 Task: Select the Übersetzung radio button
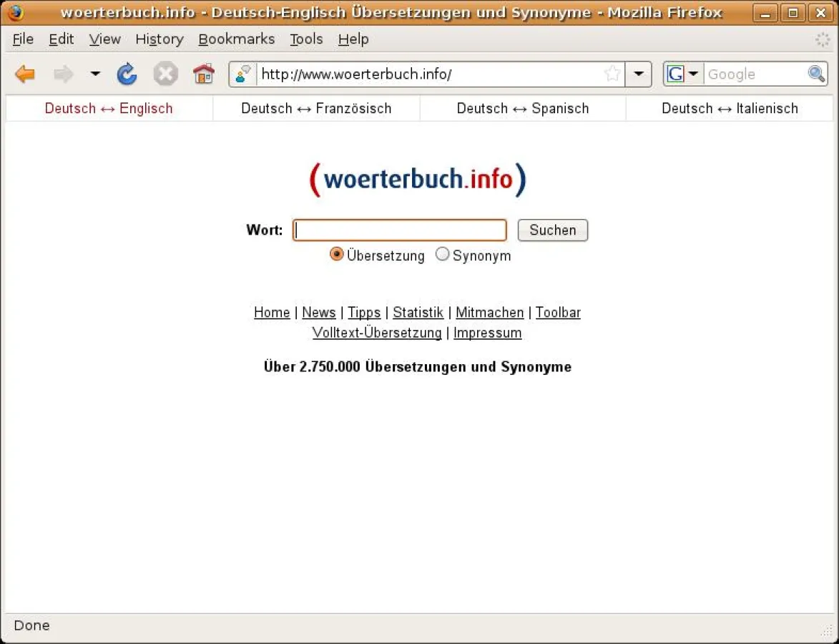coord(336,254)
